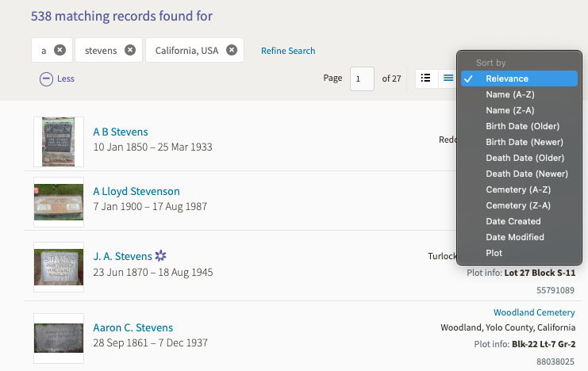Viewport: 588px width, 371px height.
Task: Remove the 'a' search filter chip
Action: click(60, 50)
